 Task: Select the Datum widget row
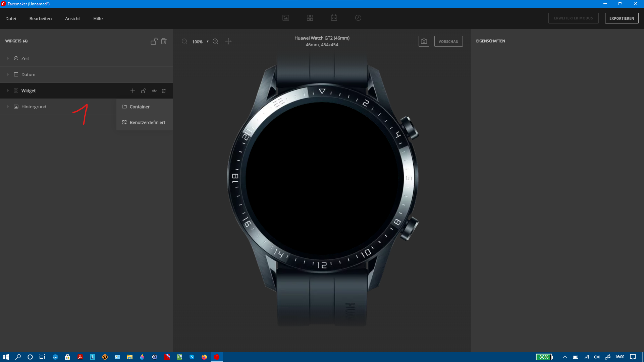click(x=87, y=74)
